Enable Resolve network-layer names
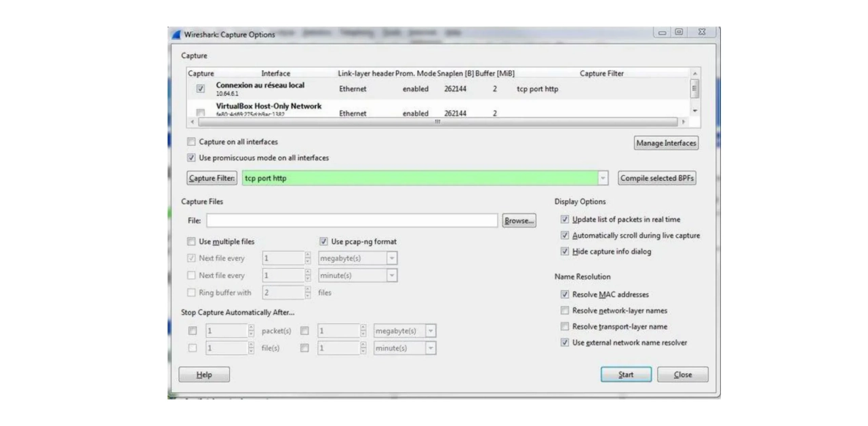This screenshot has height=426, width=868. point(565,311)
